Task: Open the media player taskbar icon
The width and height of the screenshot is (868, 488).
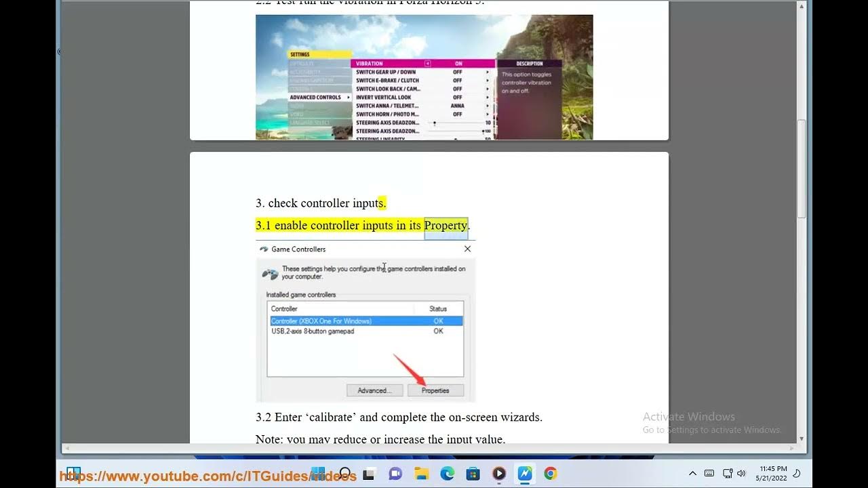Action: point(499,474)
